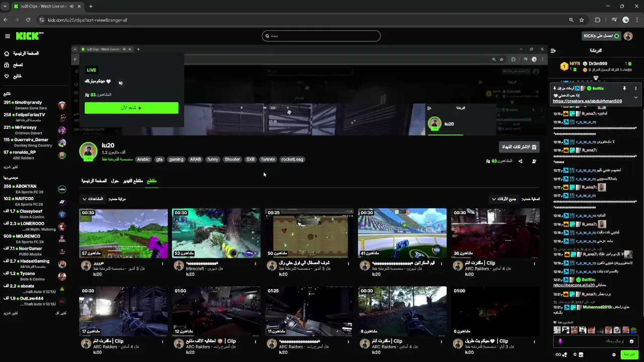The image size is (644, 362).
Task: Click purple microphone icon in chat box
Action: point(560,341)
